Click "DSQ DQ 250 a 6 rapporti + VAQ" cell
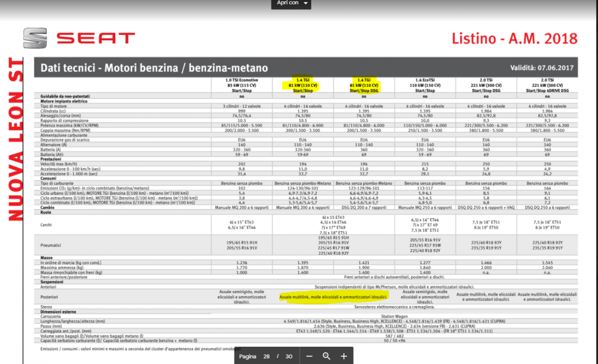 (x=486, y=207)
